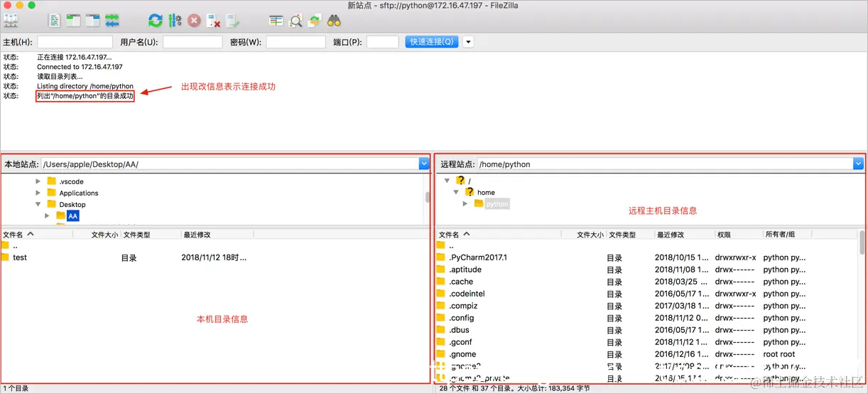This screenshot has width=868, height=394.
Task: Search remote files with the binoculars icon
Action: 335,21
